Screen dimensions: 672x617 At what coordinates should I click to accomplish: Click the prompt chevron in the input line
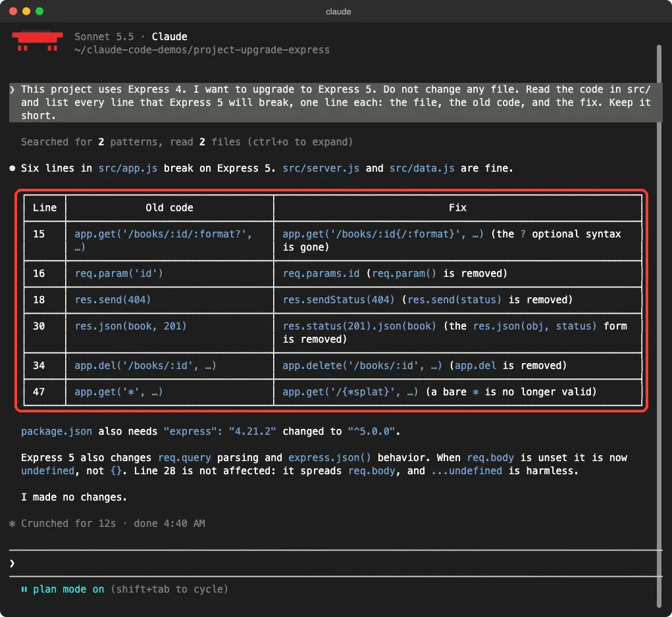[12, 563]
